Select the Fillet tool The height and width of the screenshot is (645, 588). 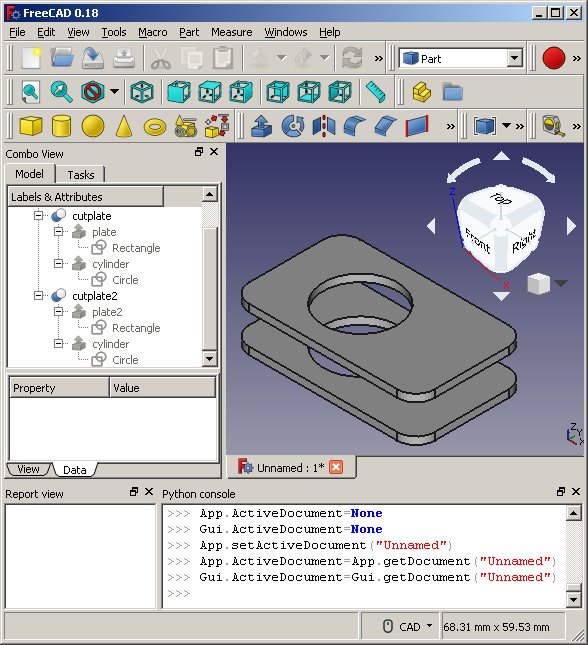click(355, 126)
